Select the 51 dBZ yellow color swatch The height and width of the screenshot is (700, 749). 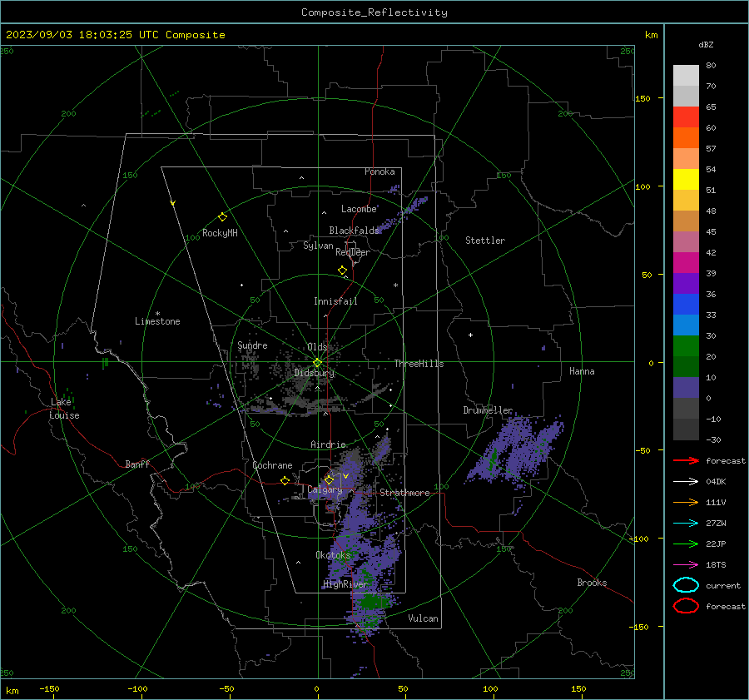686,179
